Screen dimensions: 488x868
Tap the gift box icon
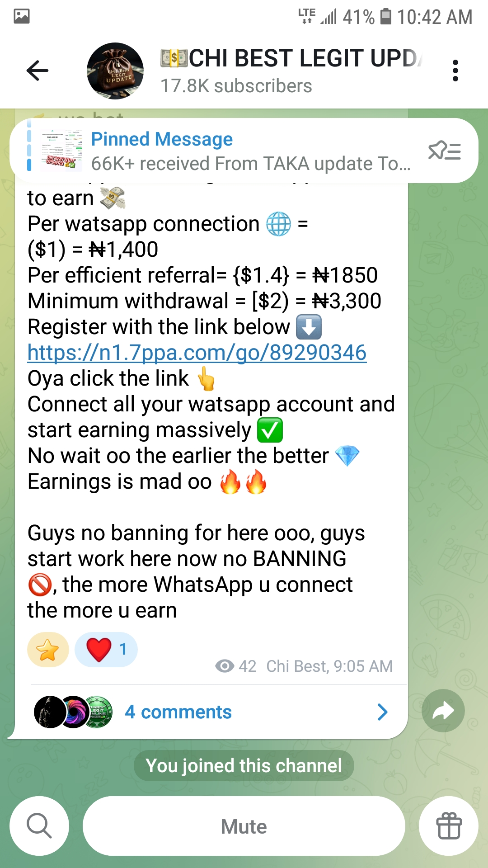[x=449, y=826]
